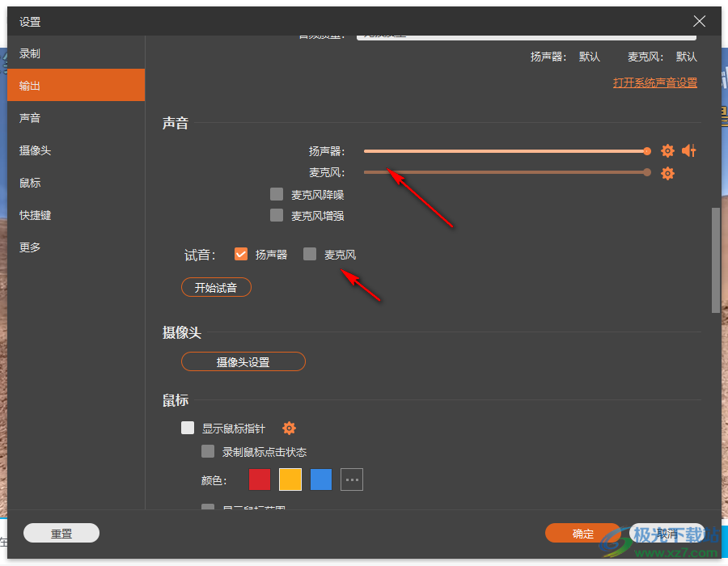
Task: Click 打开系统声音设置 link
Action: [655, 82]
